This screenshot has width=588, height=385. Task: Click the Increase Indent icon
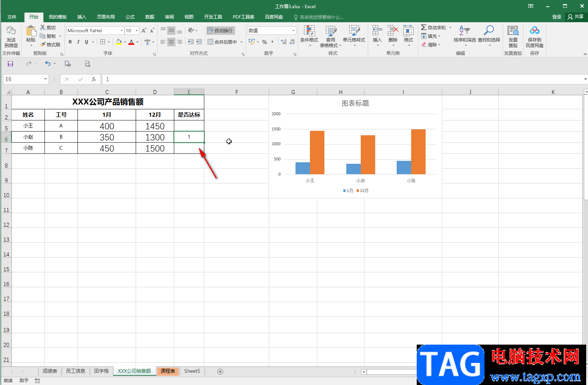tap(199, 42)
